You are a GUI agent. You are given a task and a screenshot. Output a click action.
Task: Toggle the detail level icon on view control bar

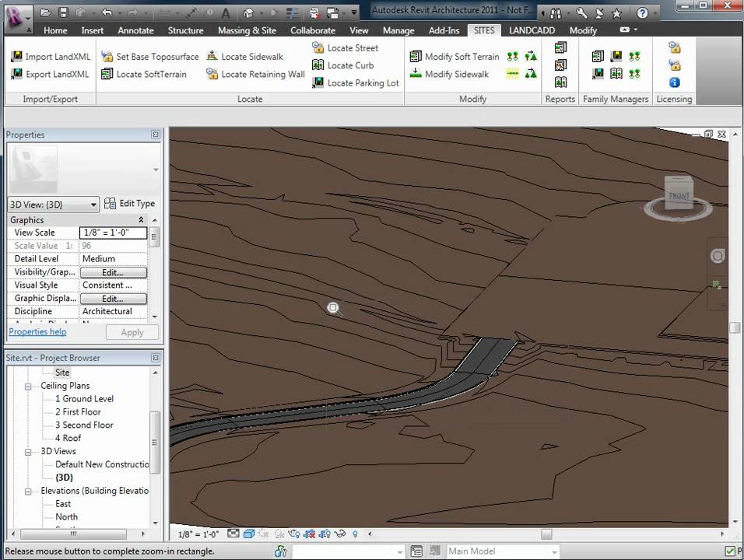[233, 534]
